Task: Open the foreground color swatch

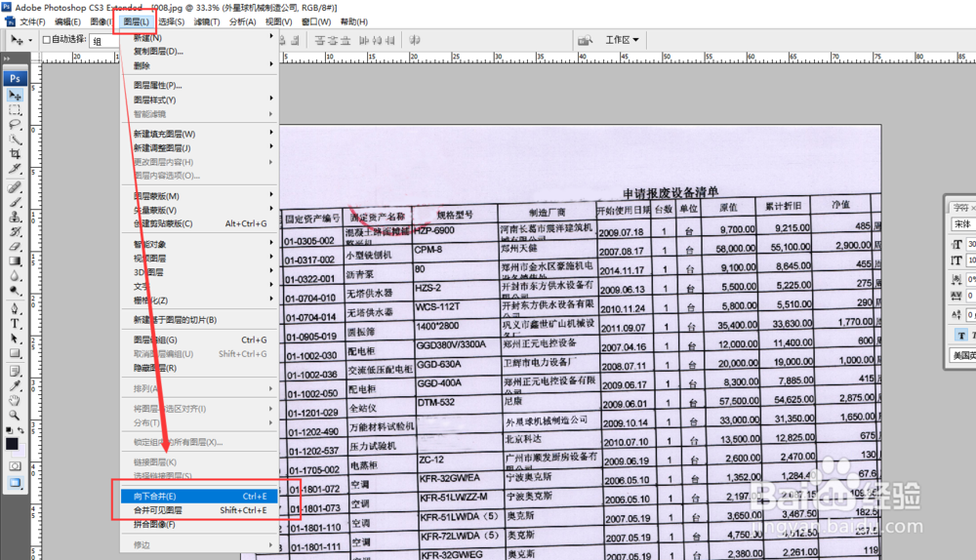Action: [12, 444]
